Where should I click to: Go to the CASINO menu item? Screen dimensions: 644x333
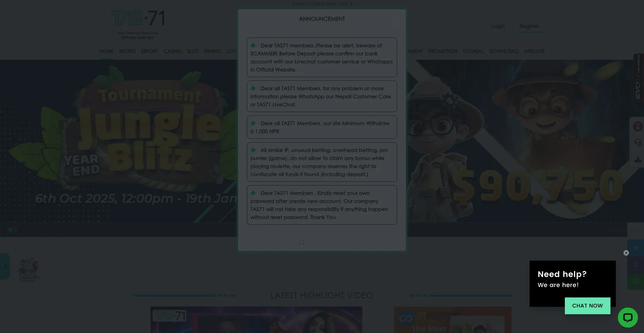(172, 51)
